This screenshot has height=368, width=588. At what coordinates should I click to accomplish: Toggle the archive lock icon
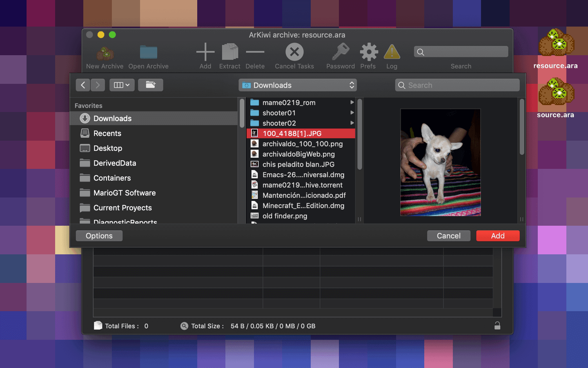(497, 325)
